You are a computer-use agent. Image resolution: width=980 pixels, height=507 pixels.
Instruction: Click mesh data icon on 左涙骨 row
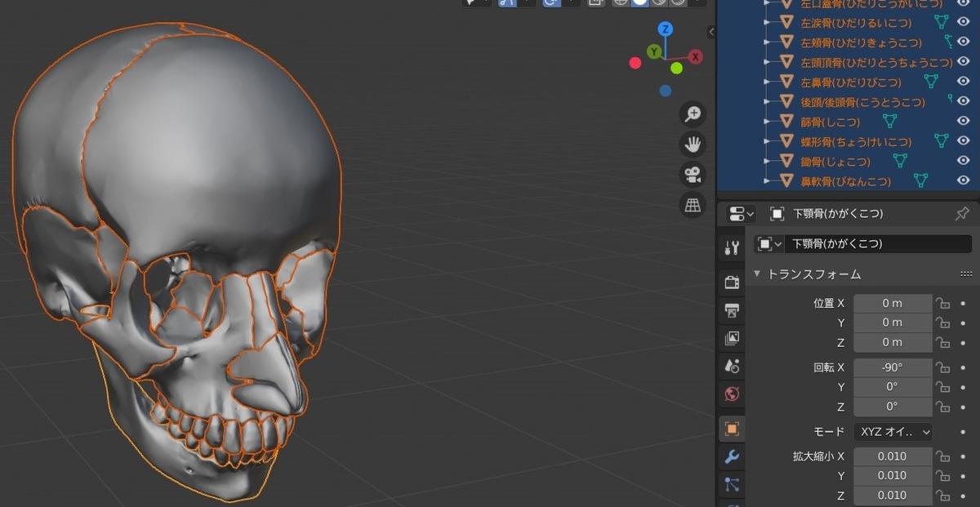click(x=942, y=22)
